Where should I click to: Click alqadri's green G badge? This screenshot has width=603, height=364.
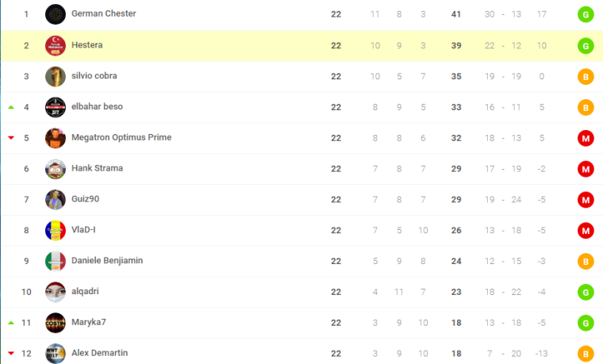click(x=586, y=292)
